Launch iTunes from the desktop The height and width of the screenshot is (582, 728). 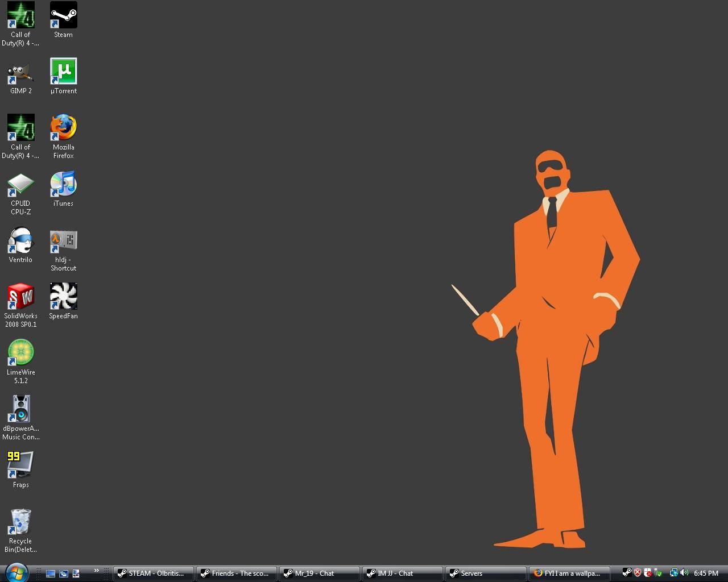(63, 189)
